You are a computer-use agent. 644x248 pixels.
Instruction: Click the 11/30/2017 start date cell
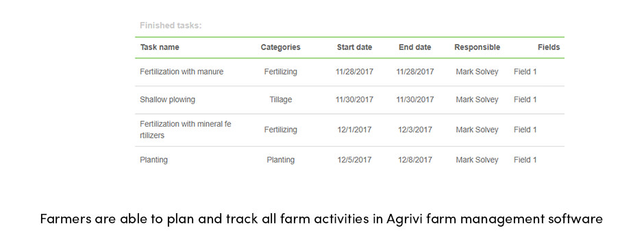coord(354,100)
